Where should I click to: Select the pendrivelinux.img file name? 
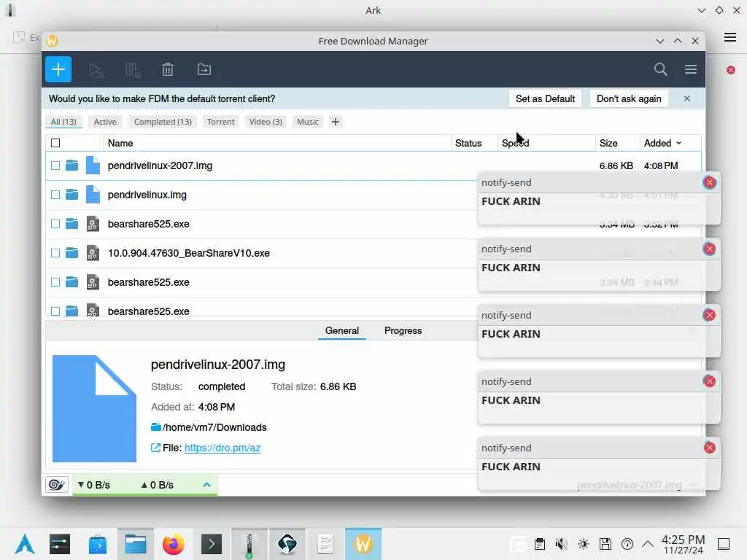tap(147, 195)
